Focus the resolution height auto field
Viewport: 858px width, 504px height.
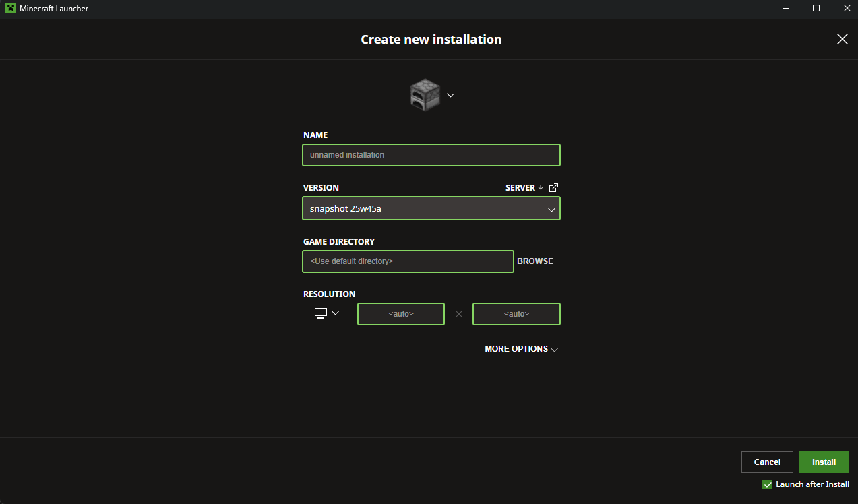pos(516,314)
